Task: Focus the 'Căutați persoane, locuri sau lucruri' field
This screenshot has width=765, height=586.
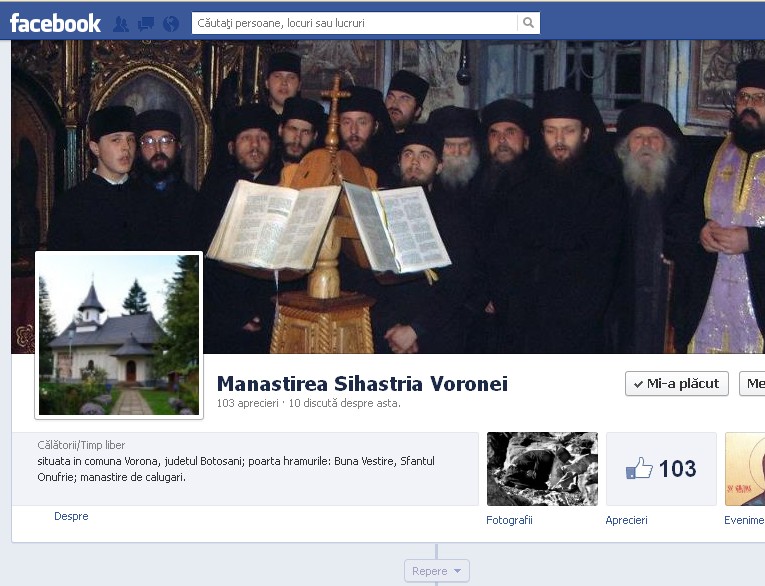Action: [x=355, y=22]
